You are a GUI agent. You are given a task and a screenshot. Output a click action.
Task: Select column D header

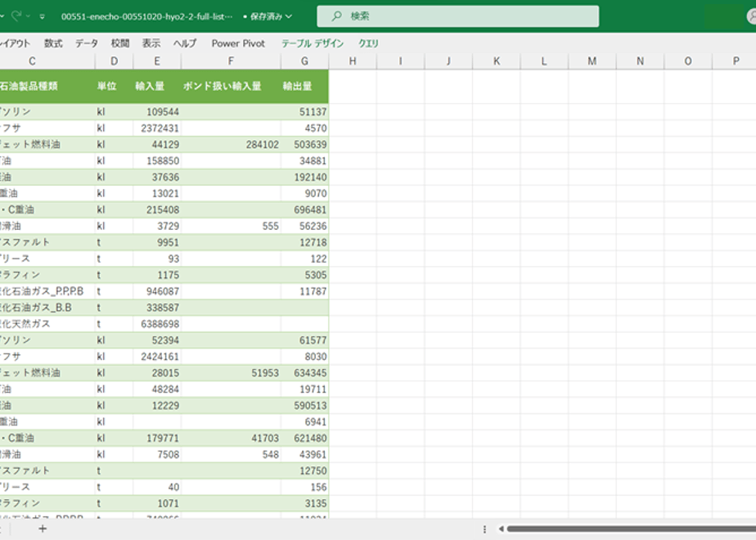[114, 61]
